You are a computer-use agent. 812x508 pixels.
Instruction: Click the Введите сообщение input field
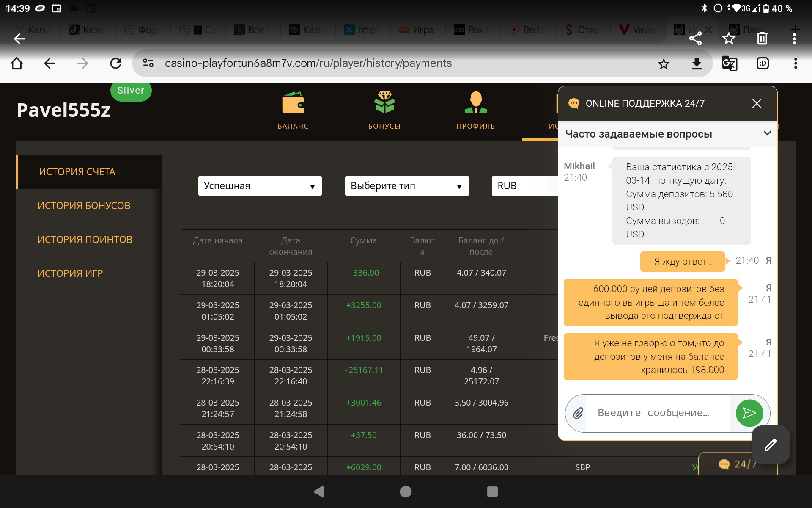point(658,413)
